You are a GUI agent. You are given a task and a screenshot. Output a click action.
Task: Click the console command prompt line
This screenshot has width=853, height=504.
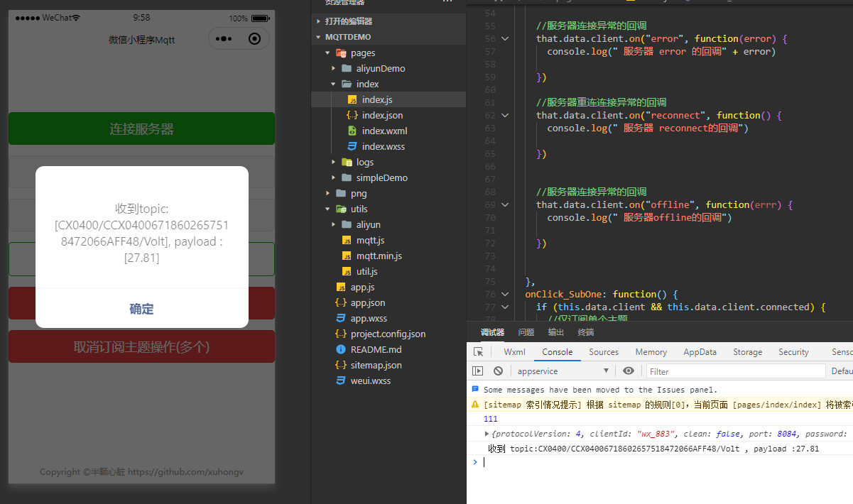click(661, 462)
